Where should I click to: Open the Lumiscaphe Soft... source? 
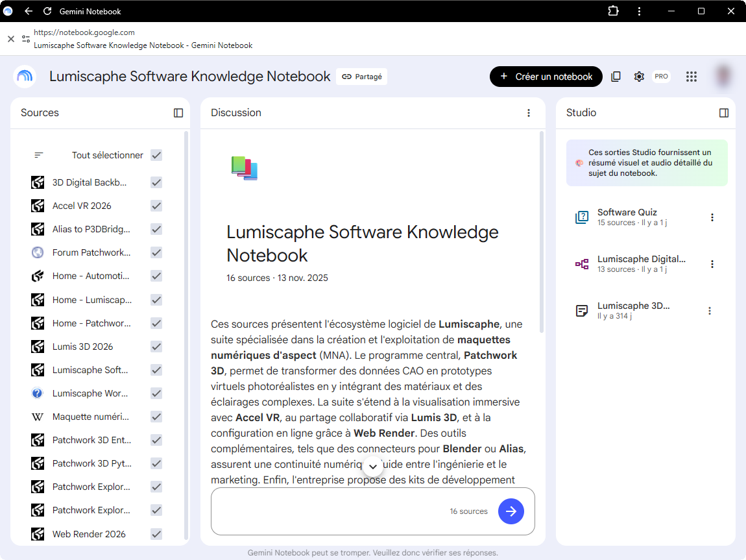pos(90,370)
